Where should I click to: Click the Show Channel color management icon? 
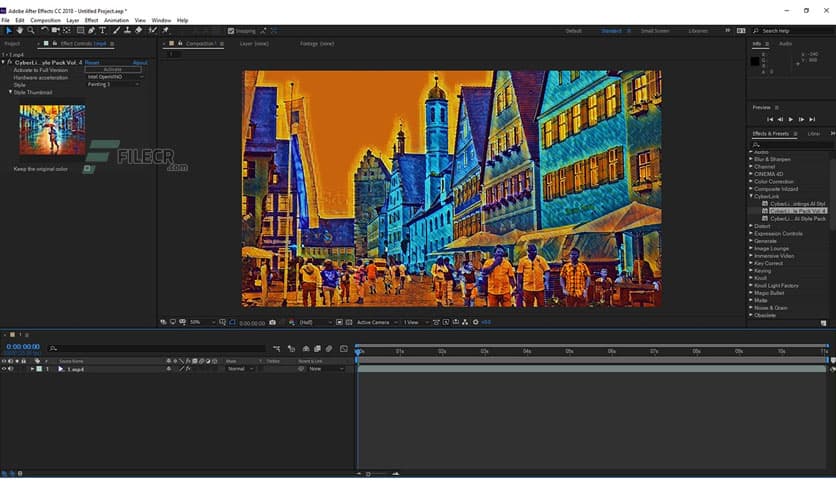click(x=292, y=322)
